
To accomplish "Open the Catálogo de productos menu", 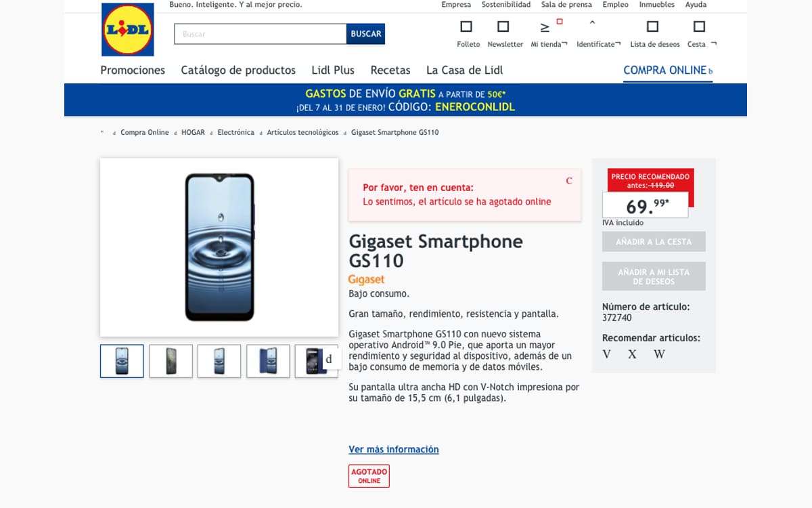I will (238, 70).
